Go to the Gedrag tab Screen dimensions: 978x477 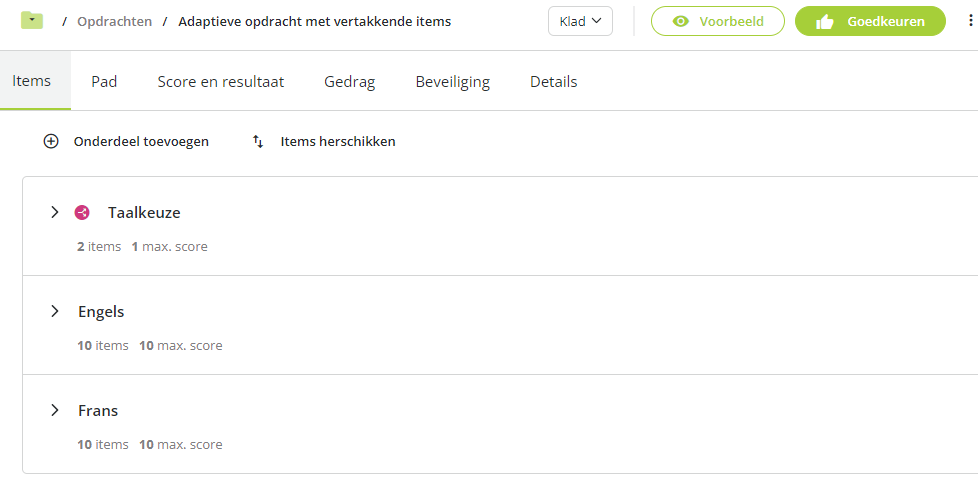tap(350, 82)
